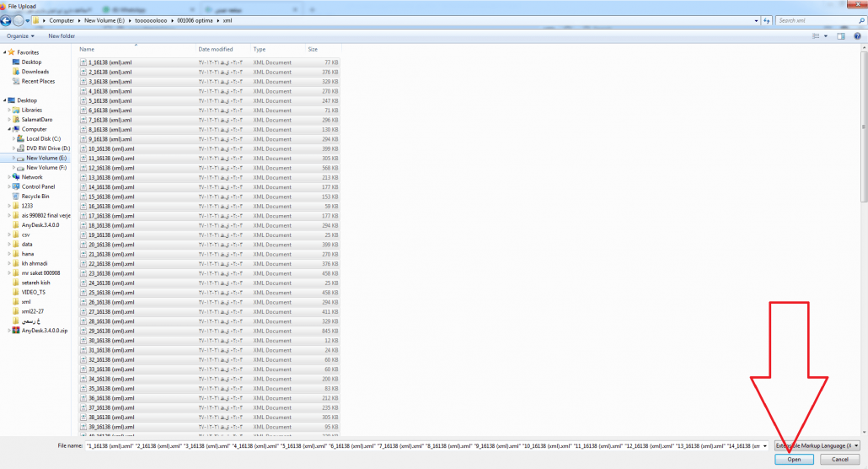The width and height of the screenshot is (868, 469).
Task: Open the Downloads favorite
Action: (35, 72)
